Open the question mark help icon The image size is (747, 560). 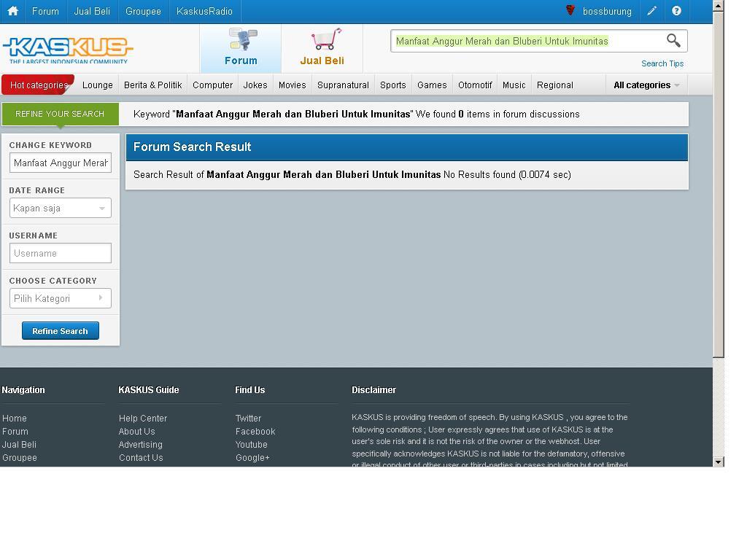point(676,11)
